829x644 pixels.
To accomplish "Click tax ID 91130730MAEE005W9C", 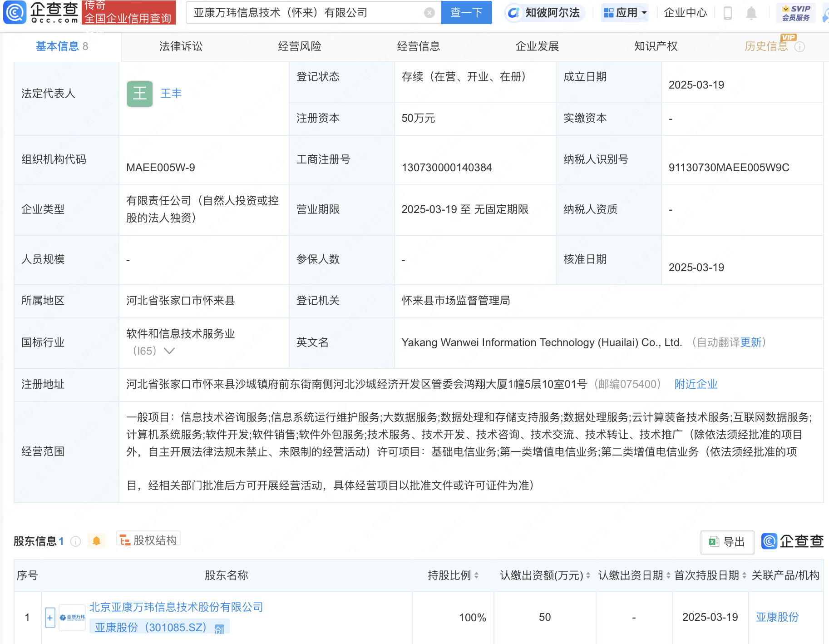I will [x=729, y=168].
